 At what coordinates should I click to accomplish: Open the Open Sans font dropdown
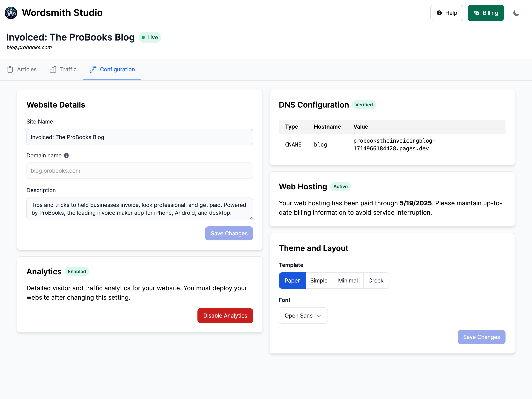point(303,315)
